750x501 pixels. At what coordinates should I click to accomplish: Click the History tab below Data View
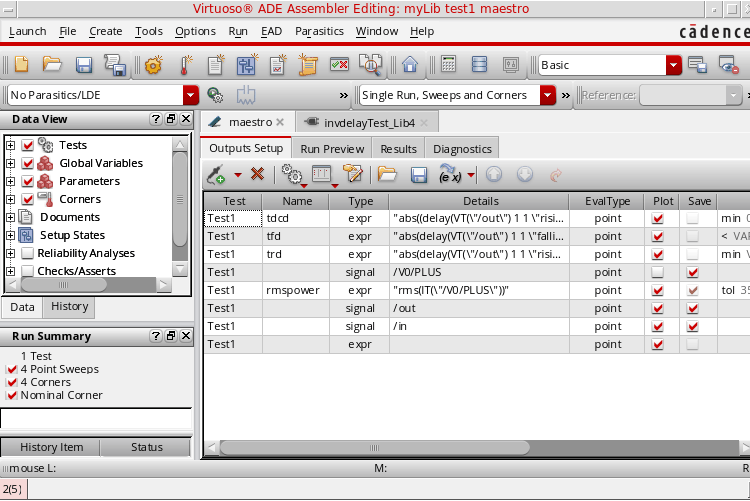tap(70, 307)
